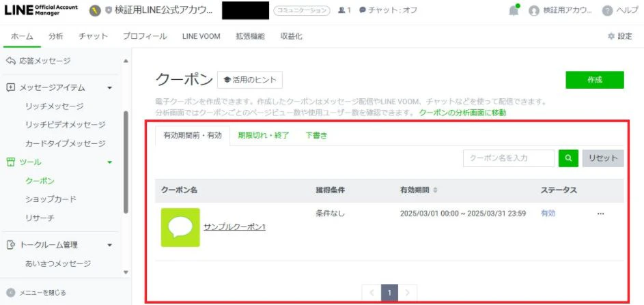This screenshot has height=305, width=644.
Task: Collapse the メッセージアイテム section
Action: tap(110, 87)
